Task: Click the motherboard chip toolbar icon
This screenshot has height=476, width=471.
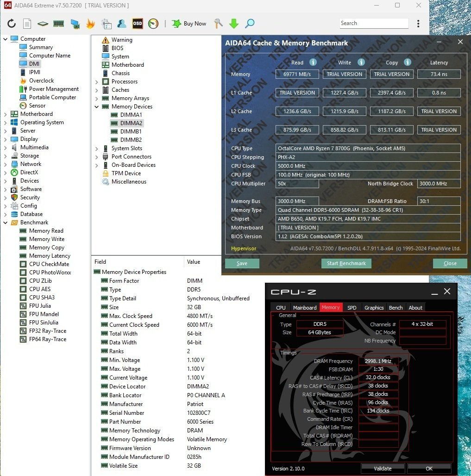Action: coord(43,23)
